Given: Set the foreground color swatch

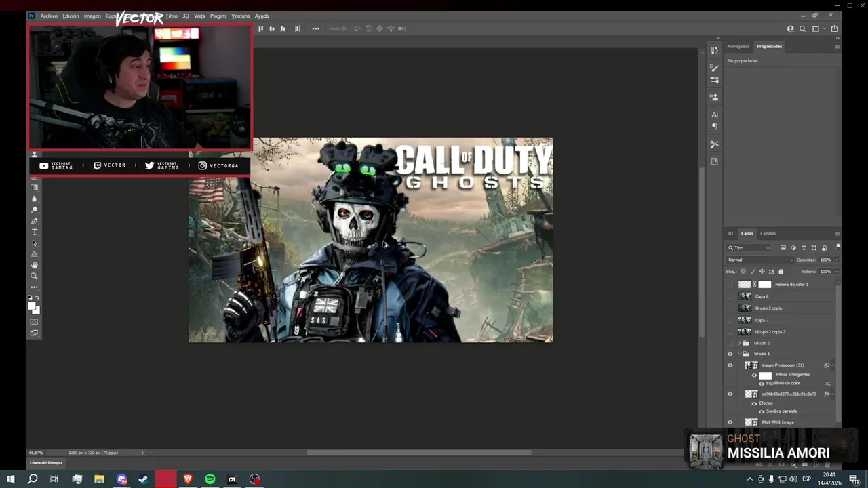Looking at the screenshot, I should [32, 306].
